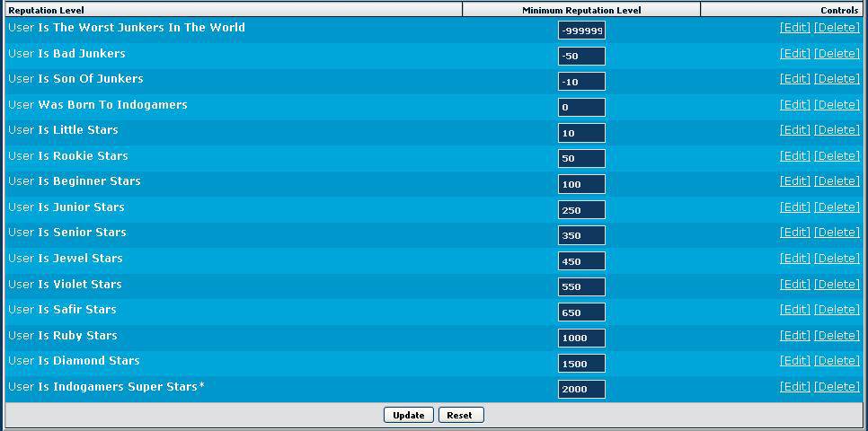Click the Violet Stars field showing 550

pos(581,287)
